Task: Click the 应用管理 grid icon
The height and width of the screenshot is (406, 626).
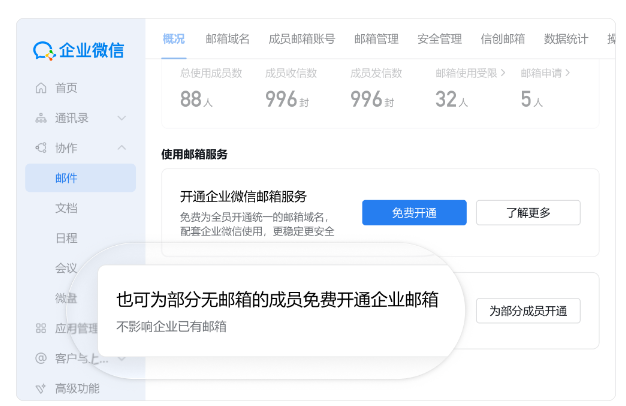Action: pyautogui.click(x=41, y=328)
